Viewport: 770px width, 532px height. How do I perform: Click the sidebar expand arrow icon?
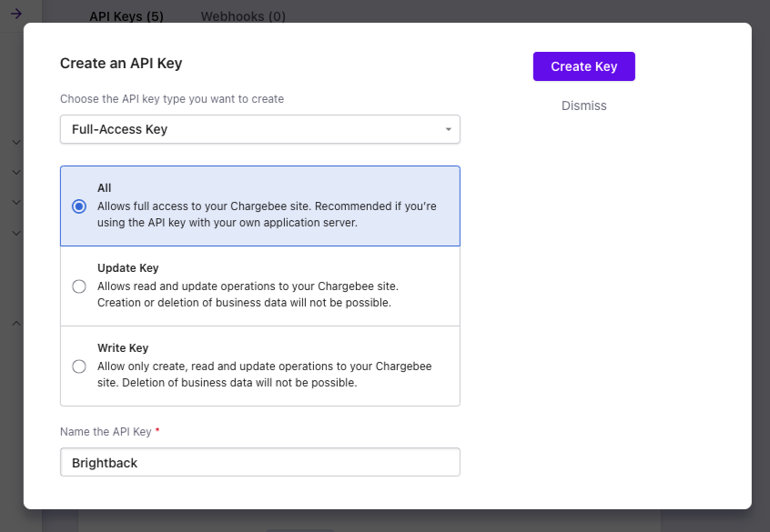pyautogui.click(x=16, y=15)
